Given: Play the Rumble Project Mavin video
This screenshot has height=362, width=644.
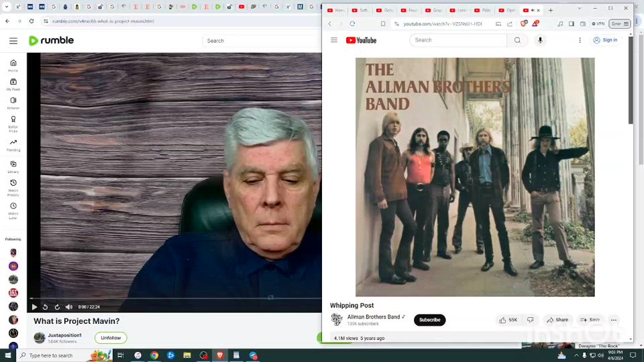Looking at the screenshot, I should pyautogui.click(x=35, y=307).
